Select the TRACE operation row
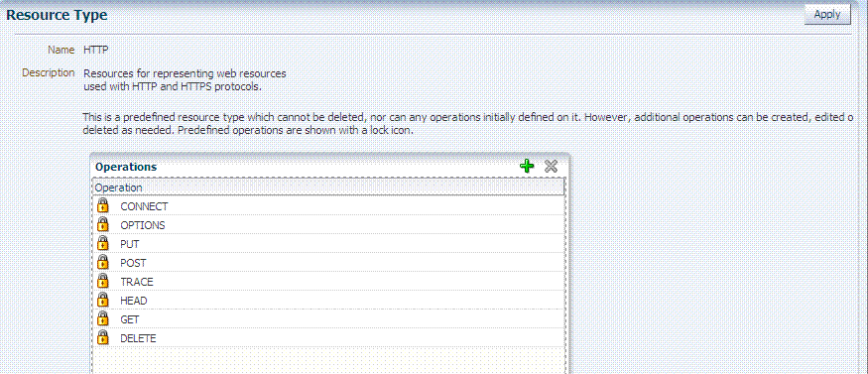This screenshot has width=868, height=374. (x=328, y=281)
